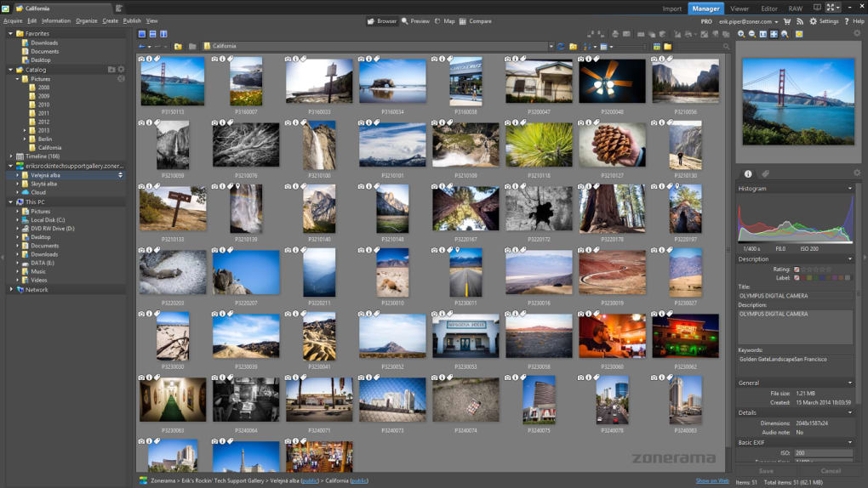
Task: Pick the red color label swatch
Action: pyautogui.click(x=803, y=278)
